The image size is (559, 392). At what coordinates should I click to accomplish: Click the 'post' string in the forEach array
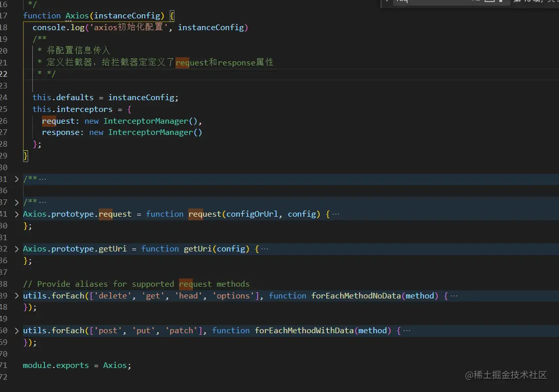tap(108, 331)
